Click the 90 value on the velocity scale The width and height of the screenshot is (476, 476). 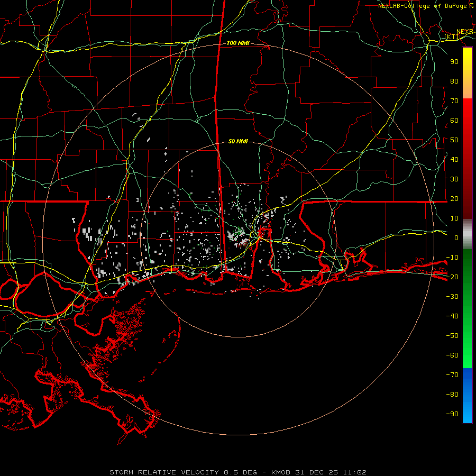454,62
